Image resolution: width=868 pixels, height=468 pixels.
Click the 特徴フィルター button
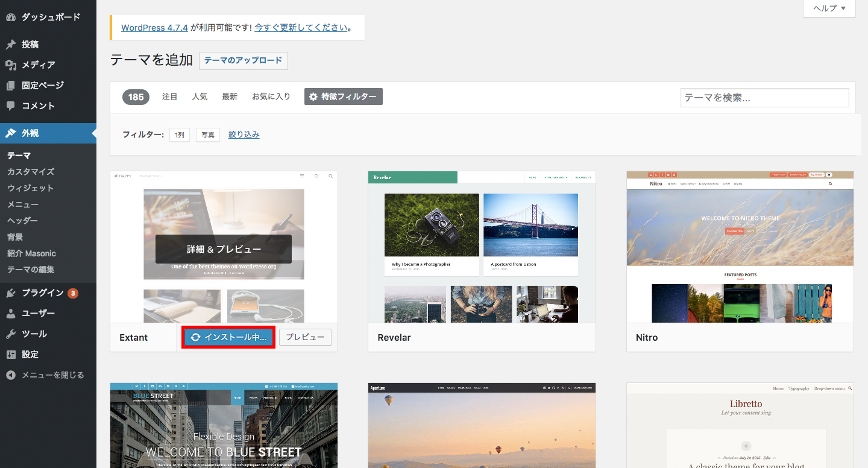[344, 96]
